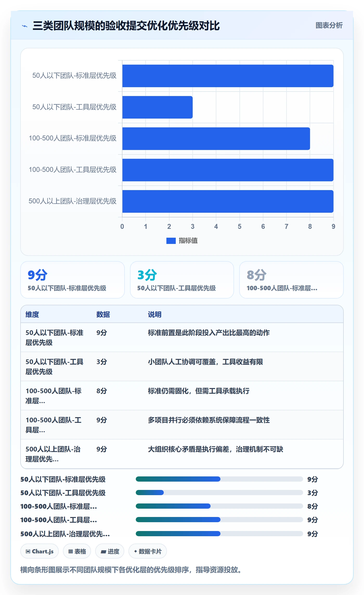Click the 图表分析 label in the header
364x595 pixels.
tap(329, 25)
